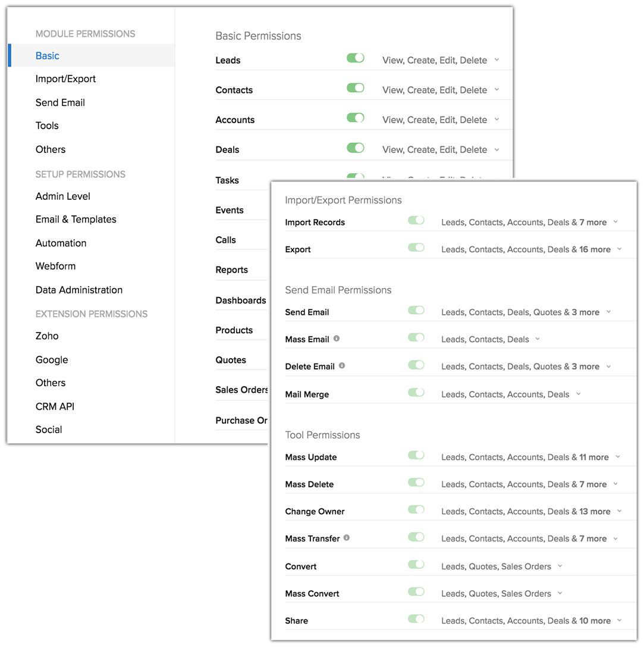Image resolution: width=644 pixels, height=648 pixels.
Task: Go to Admin Level setup permissions
Action: click(x=63, y=196)
